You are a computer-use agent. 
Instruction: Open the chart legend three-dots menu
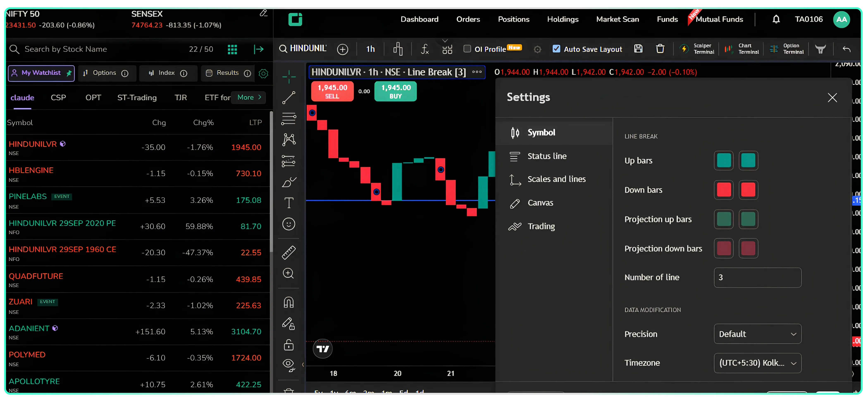point(476,72)
